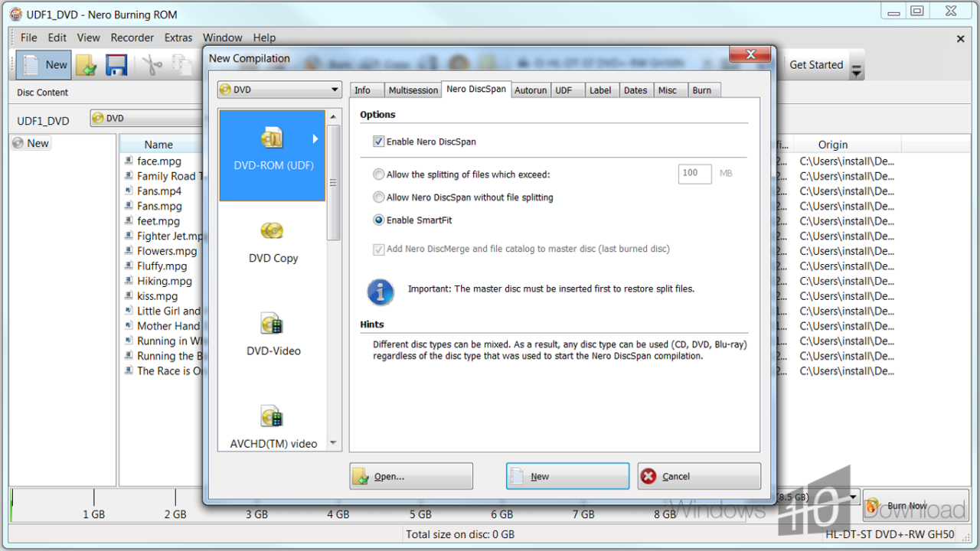Click the New button in dialog

click(x=567, y=476)
